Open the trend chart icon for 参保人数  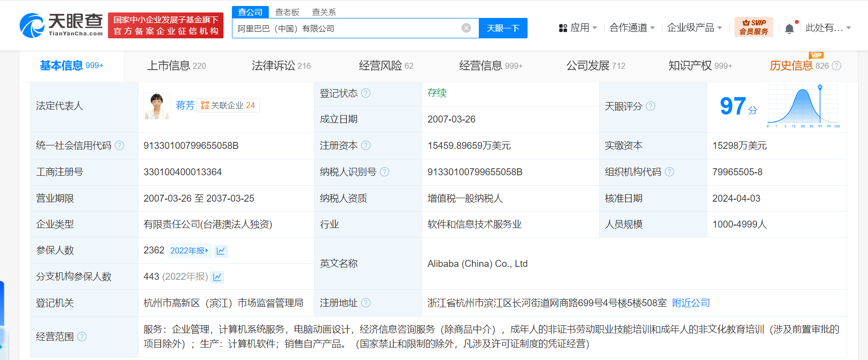click(x=221, y=250)
